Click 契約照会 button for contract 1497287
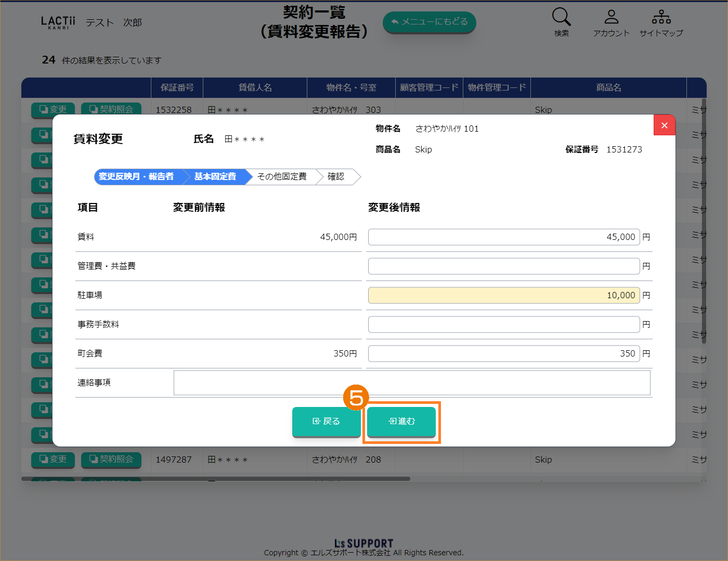 coord(111,460)
